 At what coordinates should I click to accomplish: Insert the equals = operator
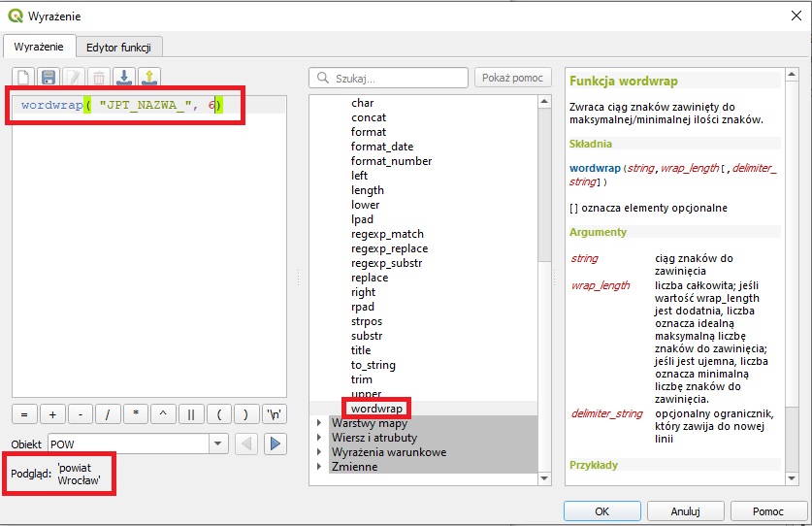23,414
